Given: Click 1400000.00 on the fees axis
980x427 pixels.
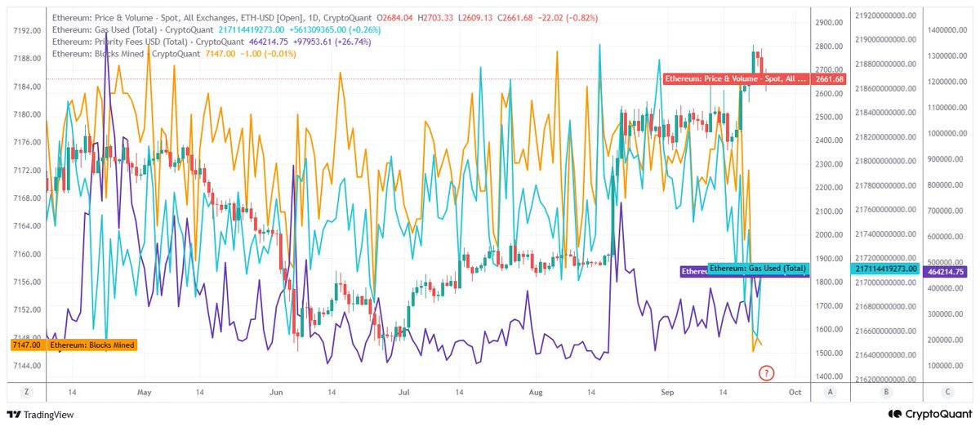Looking at the screenshot, I should point(947,29).
